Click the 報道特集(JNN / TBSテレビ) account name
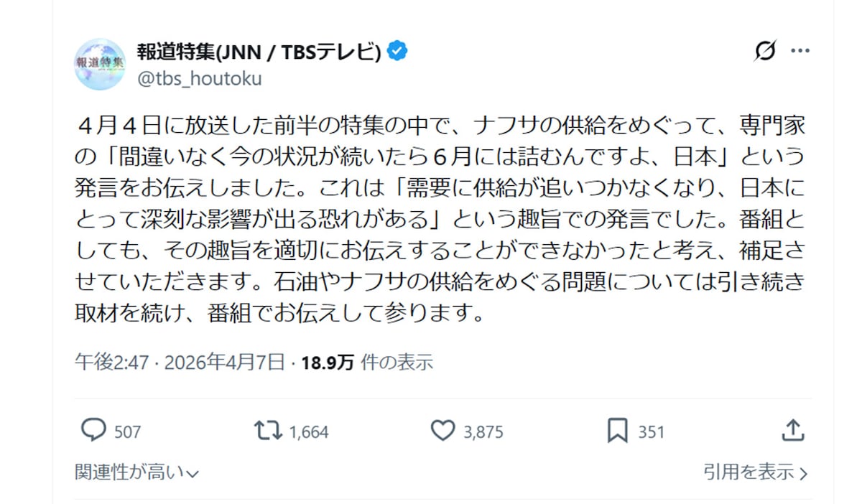The width and height of the screenshot is (862, 504). (x=259, y=51)
